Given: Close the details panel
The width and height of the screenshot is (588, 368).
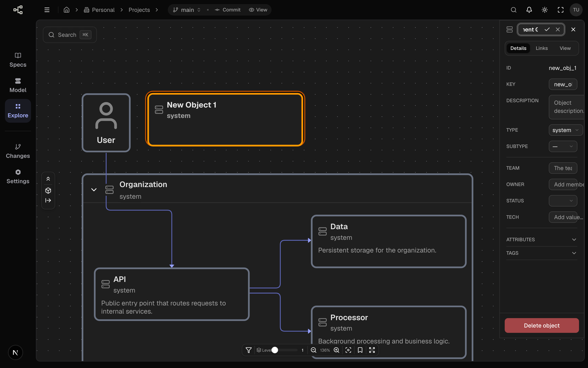Looking at the screenshot, I should (573, 29).
